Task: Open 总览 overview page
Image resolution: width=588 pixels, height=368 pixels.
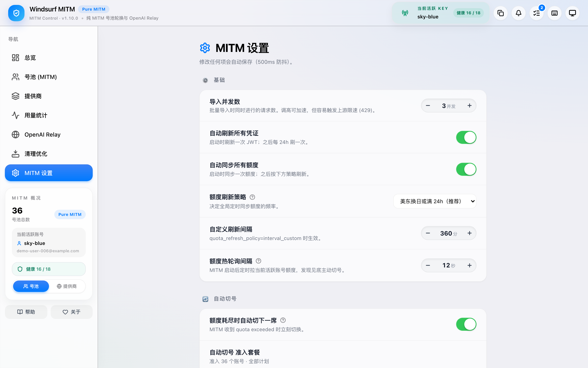Action: (49, 58)
